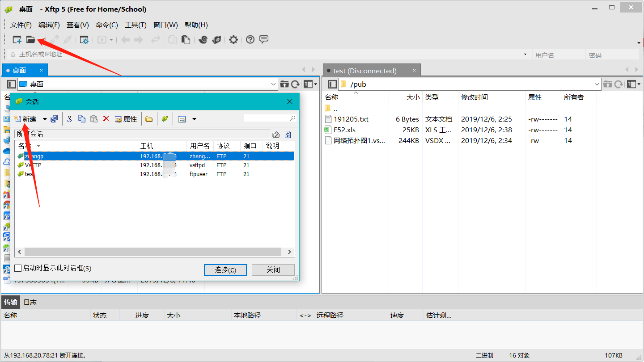Click the 新建 button in 会话 dialog
This screenshot has width=644, height=362.
point(26,119)
